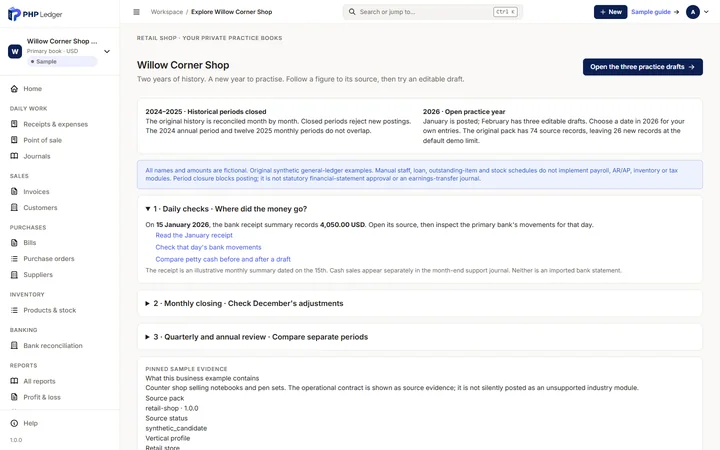Toggle the sidebar hamburger menu
Image resolution: width=720 pixels, height=450 pixels.
[x=136, y=12]
